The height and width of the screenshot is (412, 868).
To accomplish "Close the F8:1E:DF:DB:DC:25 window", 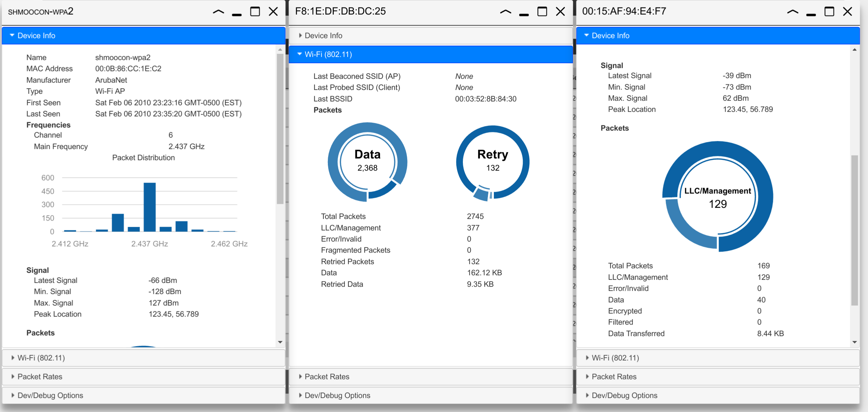I will pos(561,11).
